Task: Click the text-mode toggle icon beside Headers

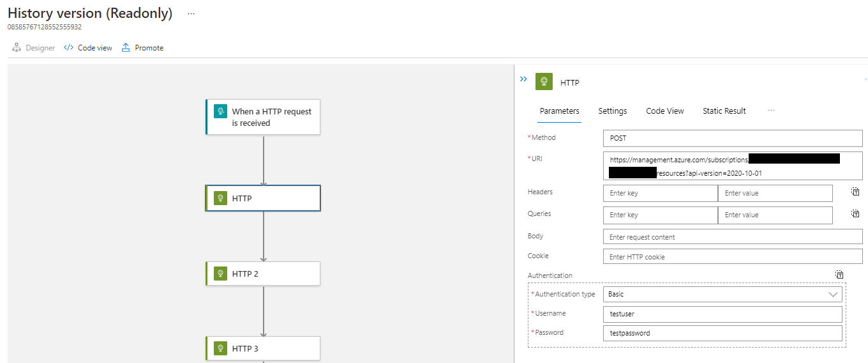Action: (855, 192)
